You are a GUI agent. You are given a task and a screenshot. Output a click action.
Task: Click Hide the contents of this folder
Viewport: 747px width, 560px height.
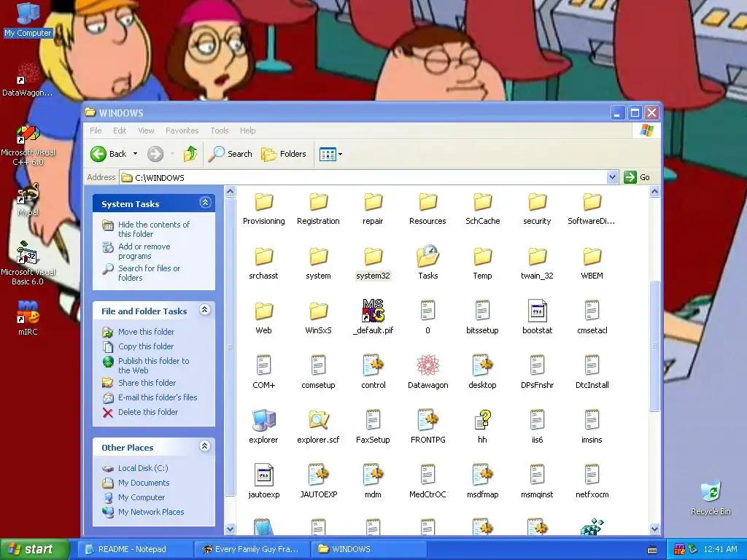click(x=153, y=229)
